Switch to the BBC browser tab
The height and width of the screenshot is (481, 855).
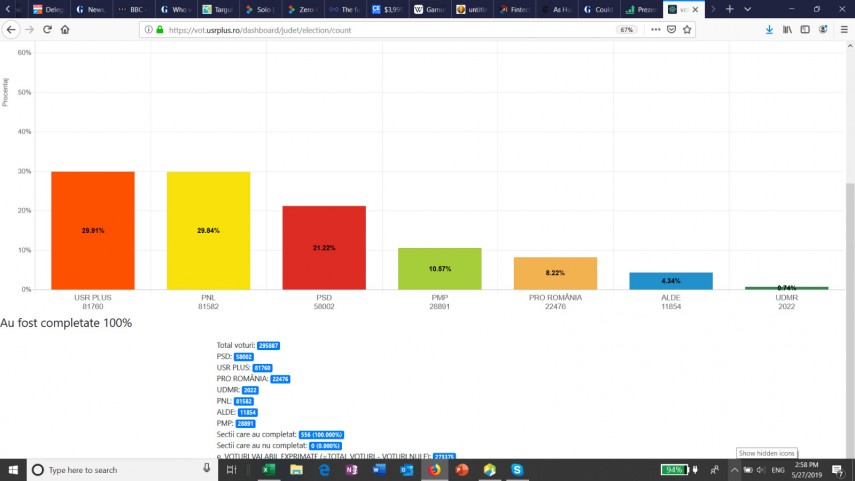(130, 9)
